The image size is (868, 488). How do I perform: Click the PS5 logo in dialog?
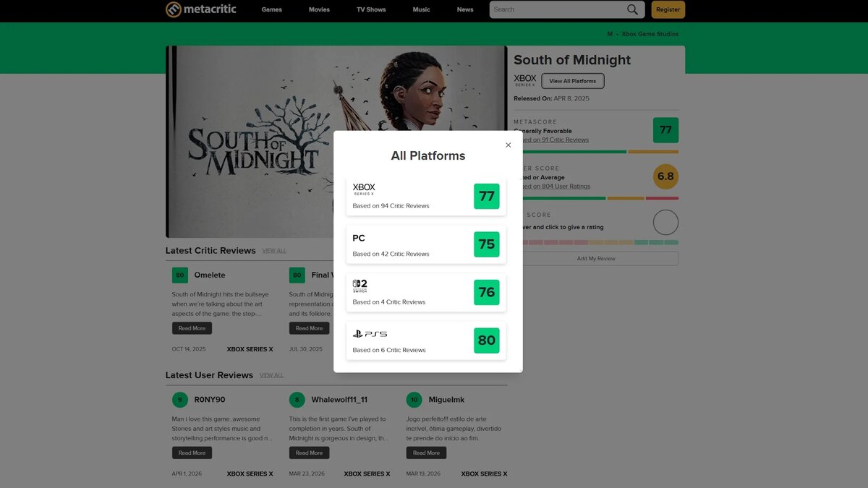370,334
